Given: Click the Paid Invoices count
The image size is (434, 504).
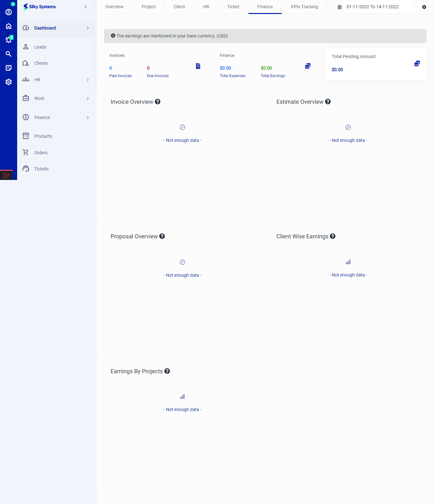Looking at the screenshot, I should pos(111,68).
